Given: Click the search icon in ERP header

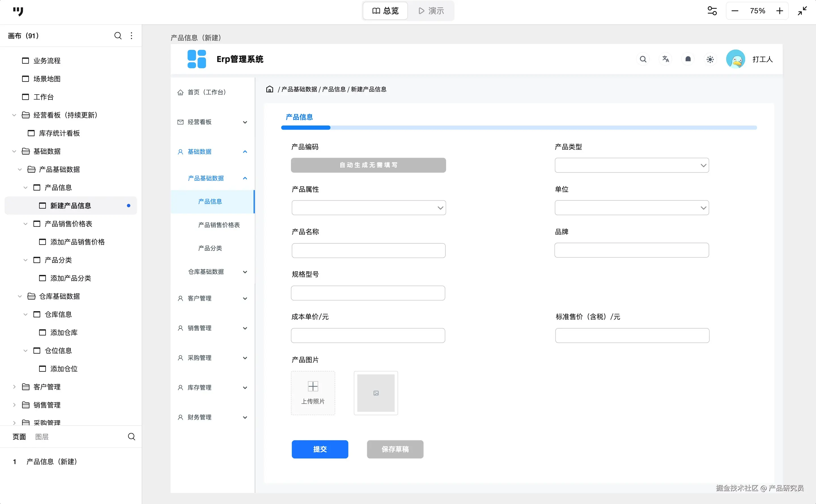Looking at the screenshot, I should pyautogui.click(x=643, y=59).
